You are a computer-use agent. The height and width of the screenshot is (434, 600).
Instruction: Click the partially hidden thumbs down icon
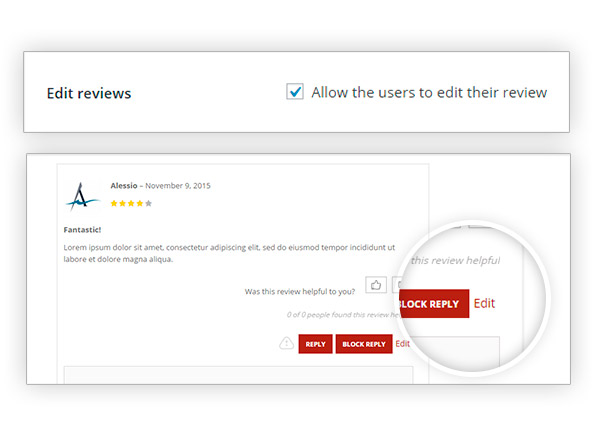pyautogui.click(x=397, y=285)
